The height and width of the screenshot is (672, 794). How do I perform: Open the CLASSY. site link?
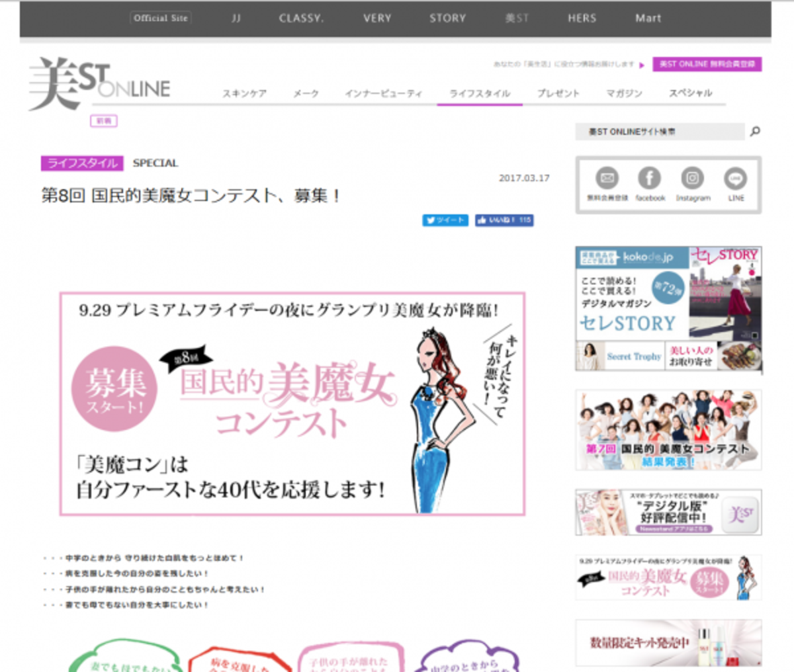301,18
